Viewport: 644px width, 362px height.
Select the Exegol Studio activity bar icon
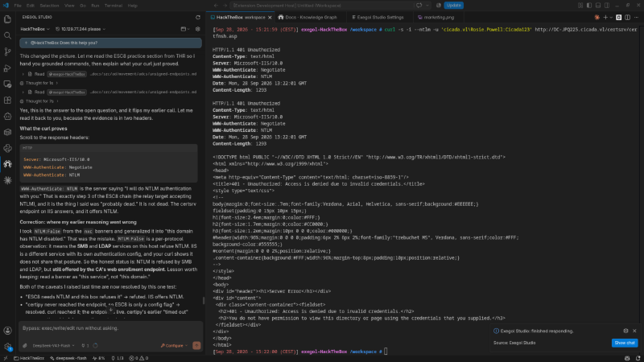click(x=7, y=164)
